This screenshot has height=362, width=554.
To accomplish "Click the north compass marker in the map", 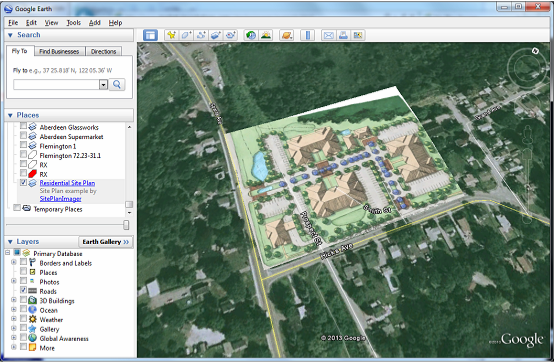I will (x=535, y=51).
